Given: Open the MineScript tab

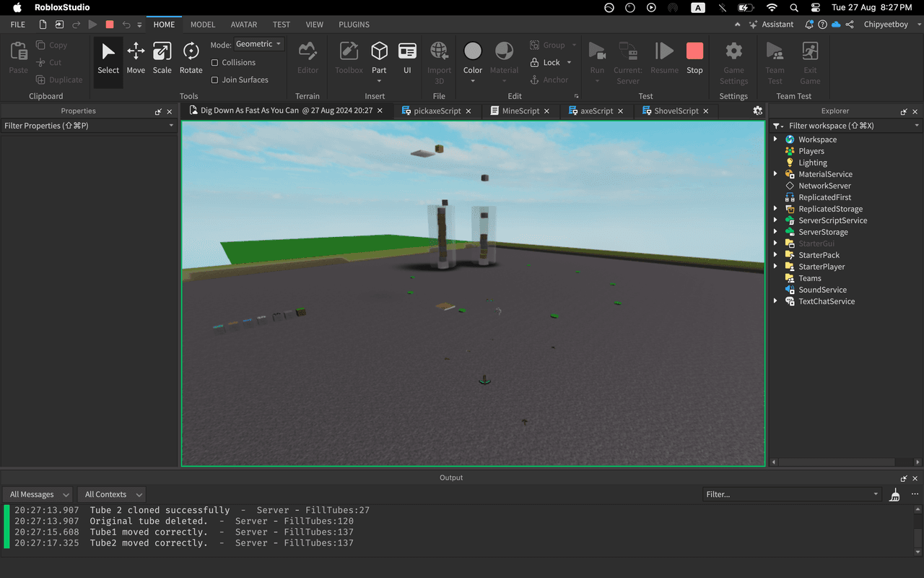Looking at the screenshot, I should coord(520,111).
